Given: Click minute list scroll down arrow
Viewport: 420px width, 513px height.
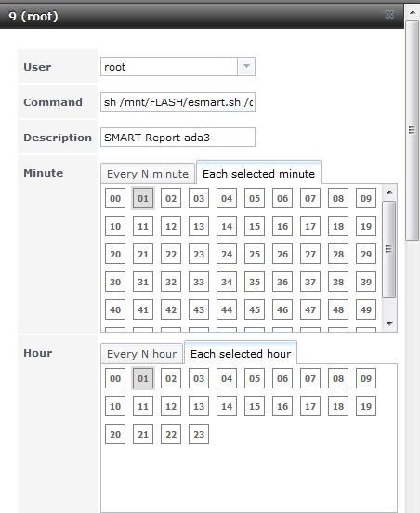Looking at the screenshot, I should coord(389,324).
